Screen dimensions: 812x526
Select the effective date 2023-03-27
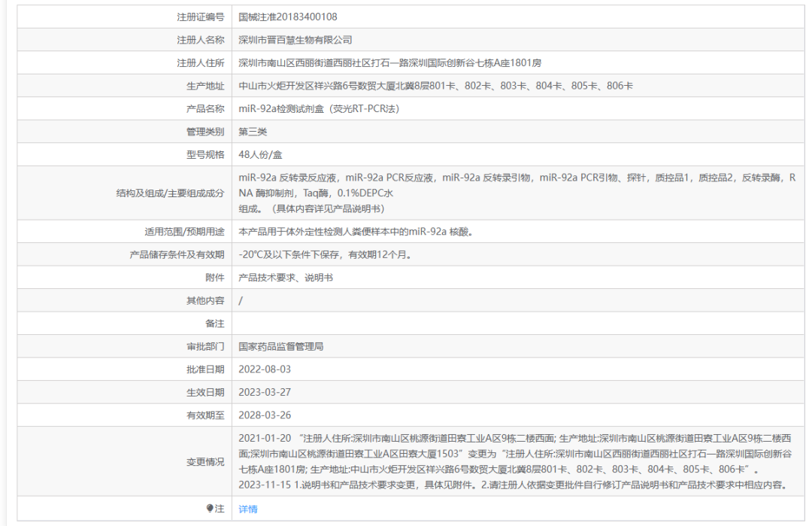click(265, 393)
